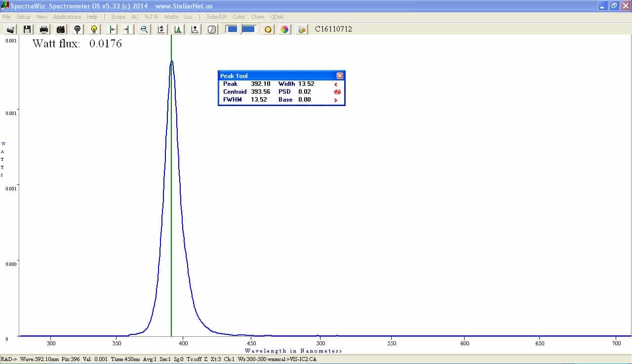Open the Solar/UV menu
Viewport: 632px width, 364px height.
click(217, 17)
